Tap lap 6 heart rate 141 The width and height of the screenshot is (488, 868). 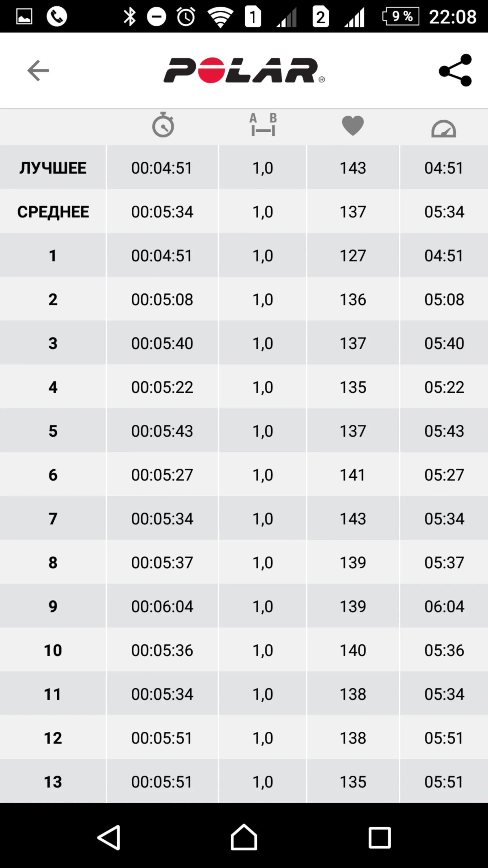[x=353, y=475]
